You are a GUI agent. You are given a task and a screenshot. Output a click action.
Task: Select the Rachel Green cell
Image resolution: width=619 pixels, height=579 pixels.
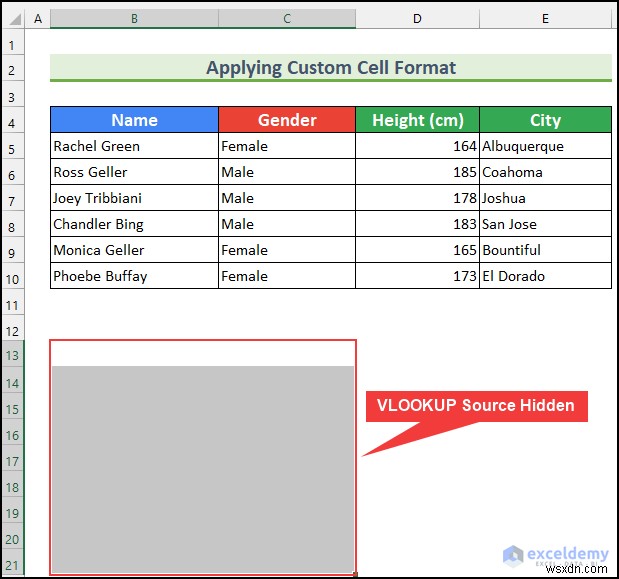point(134,146)
